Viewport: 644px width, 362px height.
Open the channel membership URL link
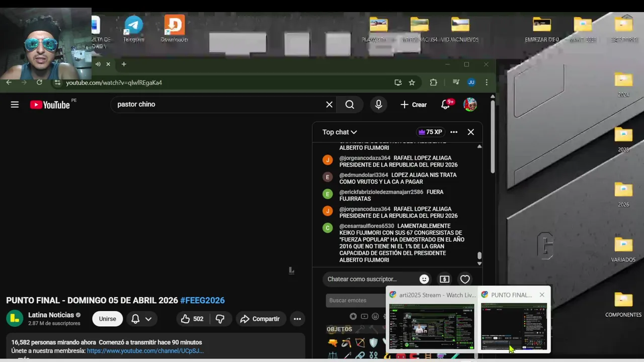point(145,350)
